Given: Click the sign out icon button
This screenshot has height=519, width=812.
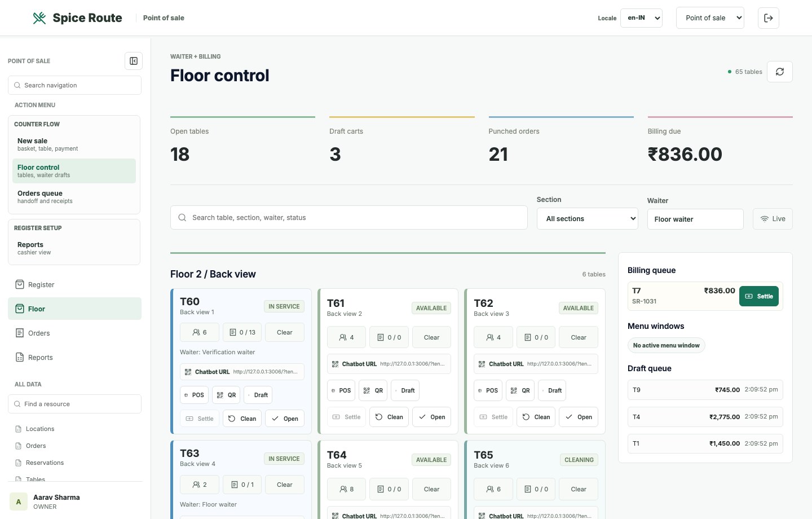Looking at the screenshot, I should [769, 18].
